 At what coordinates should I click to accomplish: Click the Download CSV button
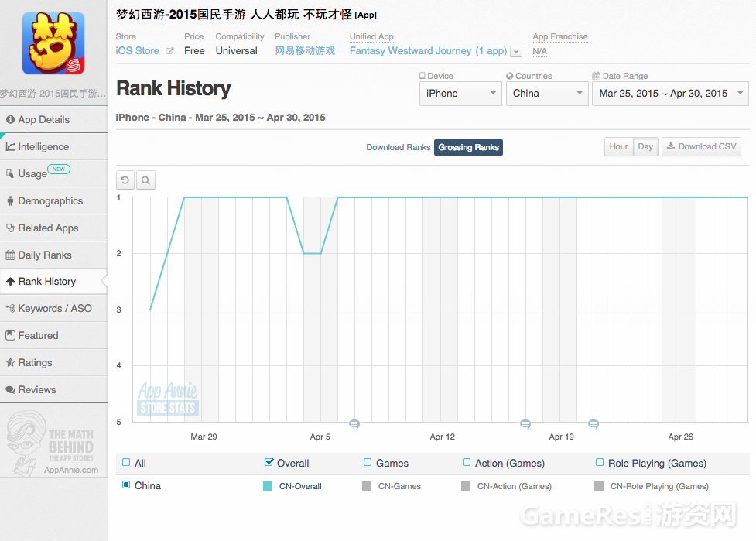(x=702, y=146)
